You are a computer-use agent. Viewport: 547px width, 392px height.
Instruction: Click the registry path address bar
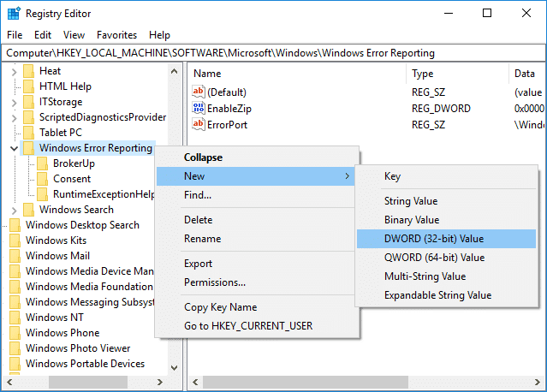[x=273, y=53]
